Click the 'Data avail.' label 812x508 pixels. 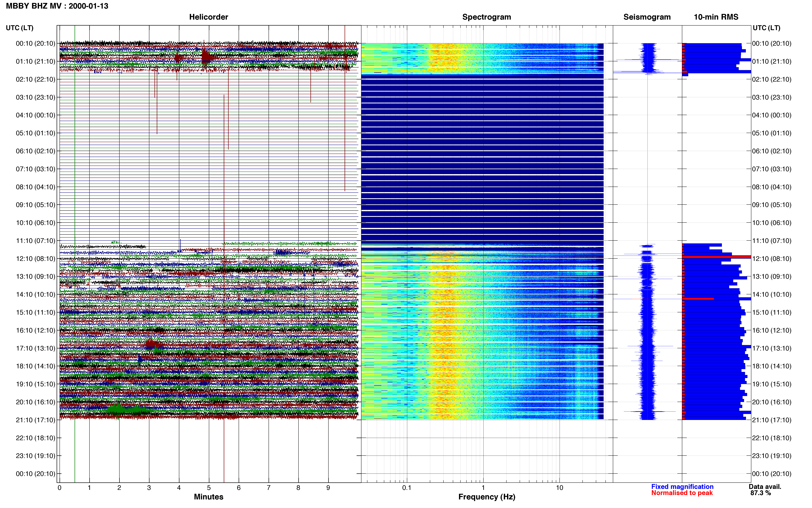765,486
